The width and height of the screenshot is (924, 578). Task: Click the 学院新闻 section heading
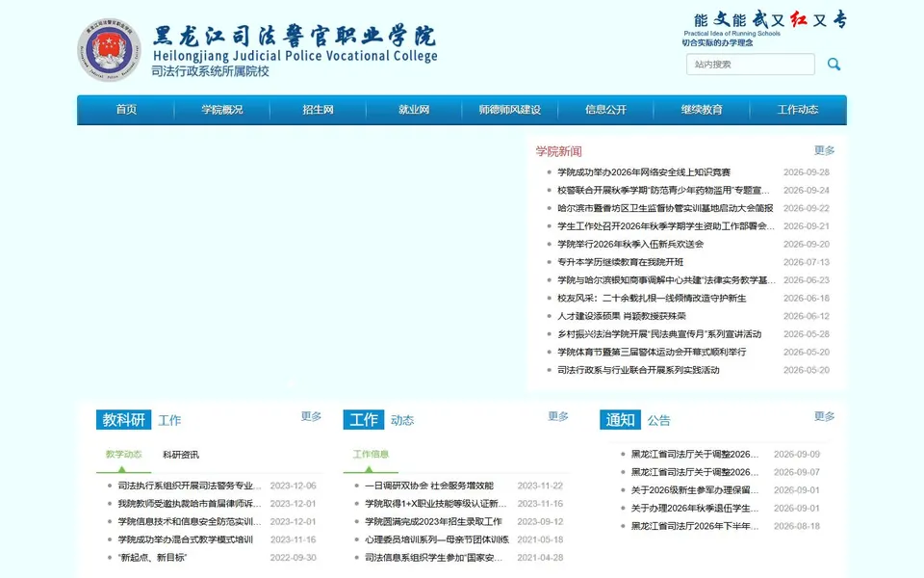[558, 151]
